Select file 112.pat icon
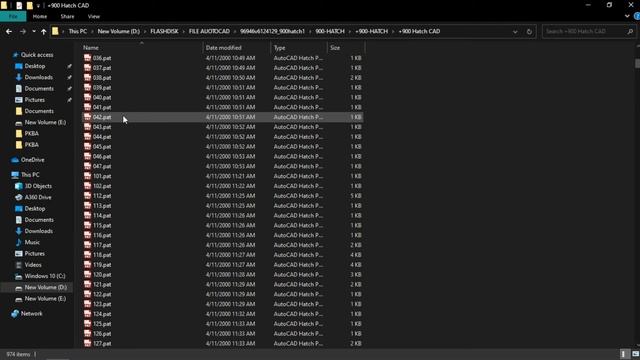Screen dimensions: 640x360 [x=87, y=196]
